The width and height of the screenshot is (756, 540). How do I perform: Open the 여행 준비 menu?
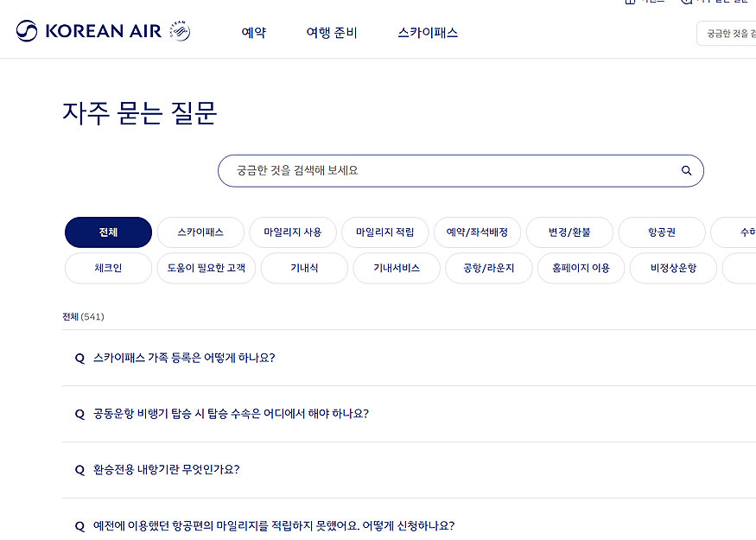click(x=332, y=32)
